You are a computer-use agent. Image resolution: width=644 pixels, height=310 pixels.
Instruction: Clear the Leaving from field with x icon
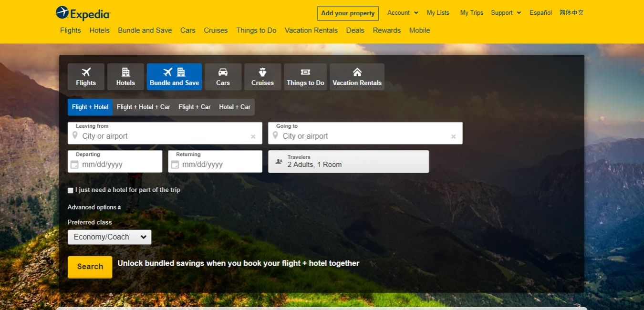pyautogui.click(x=253, y=136)
